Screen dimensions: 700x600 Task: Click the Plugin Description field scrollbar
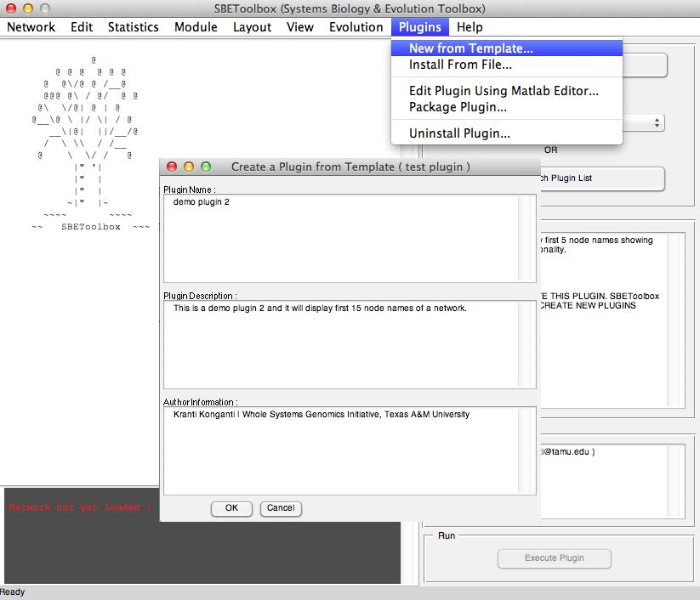(526, 344)
